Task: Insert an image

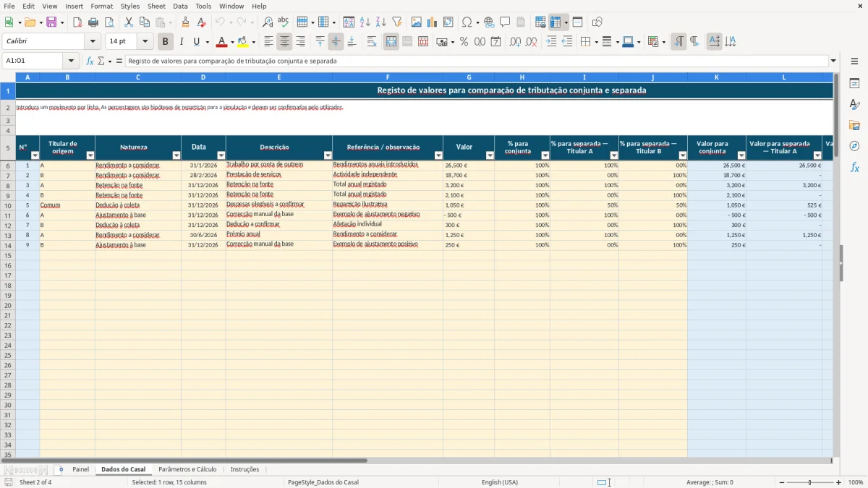Action: click(x=417, y=22)
